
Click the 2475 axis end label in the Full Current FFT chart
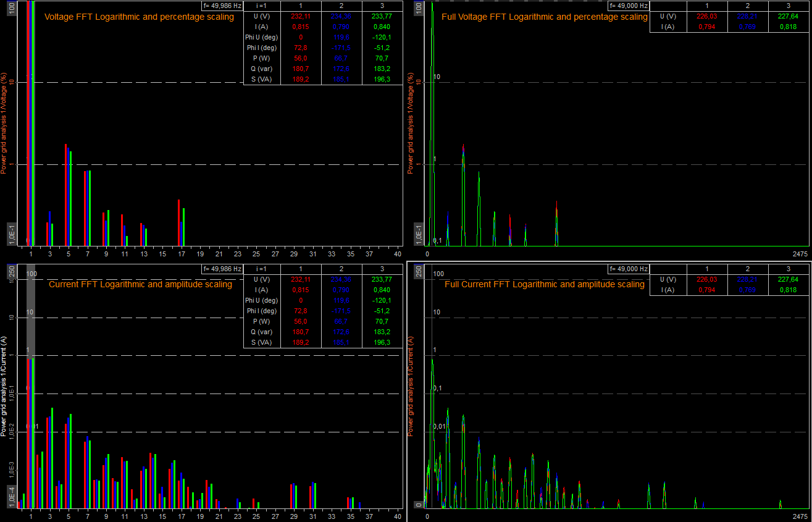pos(800,516)
